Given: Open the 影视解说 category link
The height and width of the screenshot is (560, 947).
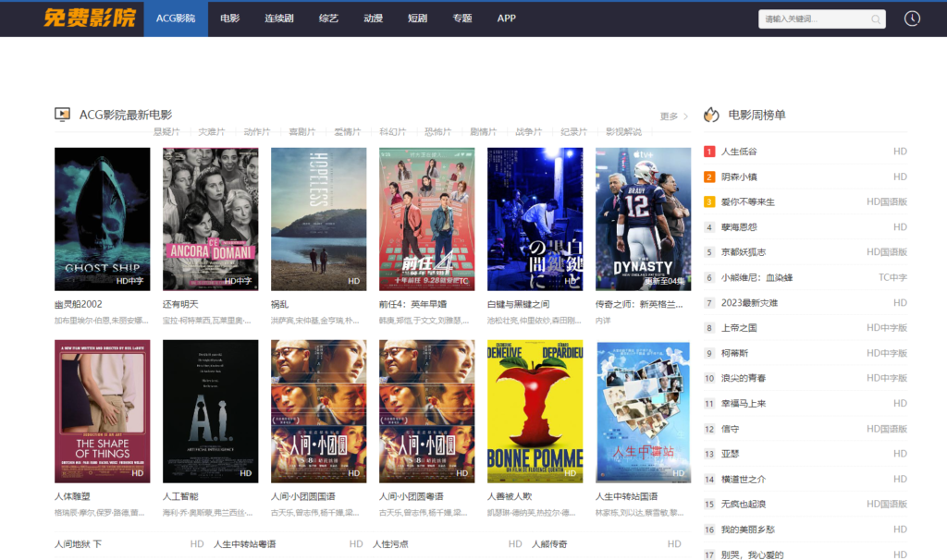Looking at the screenshot, I should pos(623,132).
